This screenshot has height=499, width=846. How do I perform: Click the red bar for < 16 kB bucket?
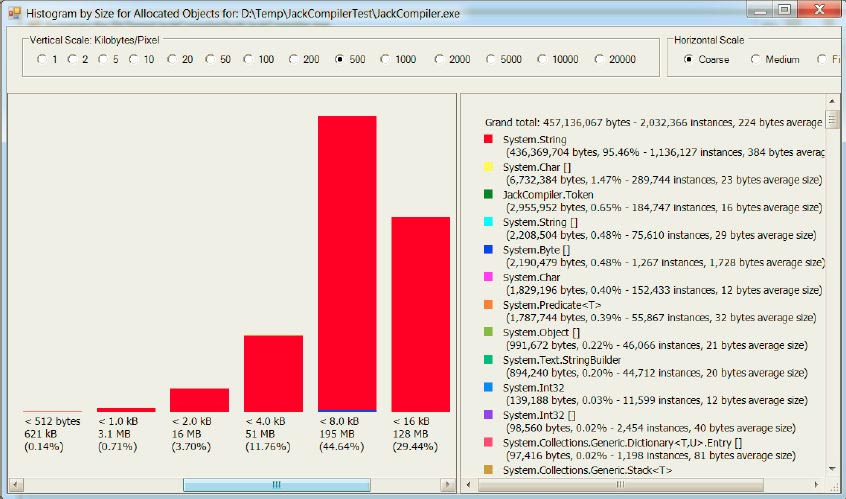(x=421, y=315)
